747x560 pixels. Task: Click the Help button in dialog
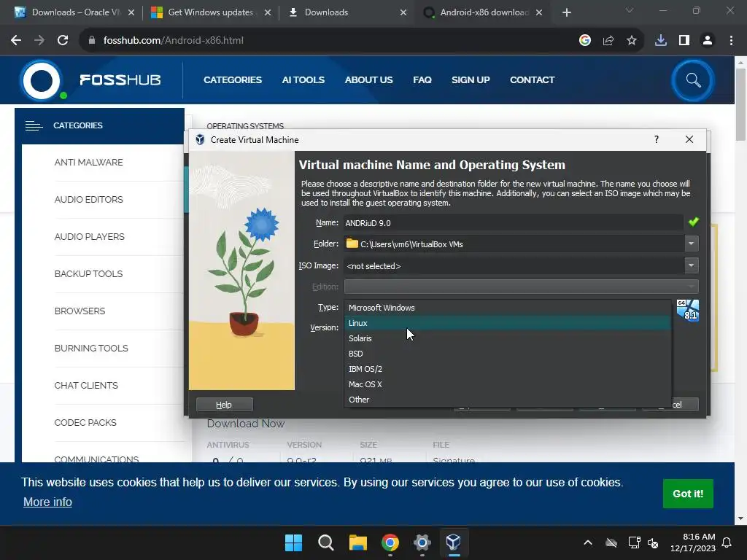pos(224,404)
